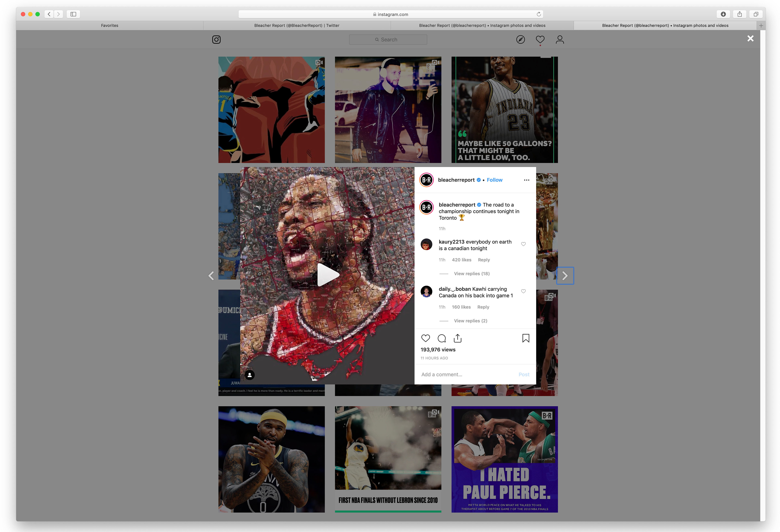Focus the Instagram Search field

[388, 40]
